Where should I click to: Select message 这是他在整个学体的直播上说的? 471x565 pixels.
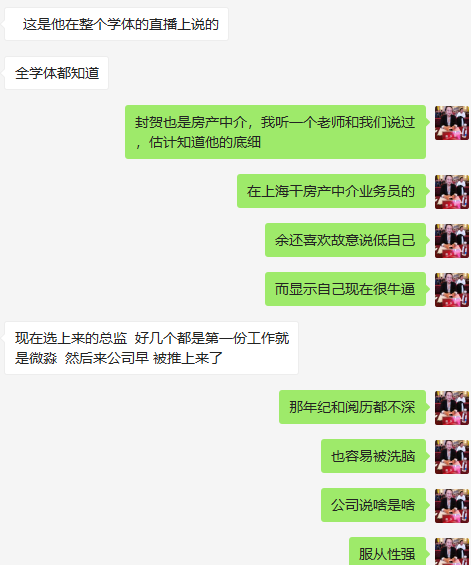116,24
